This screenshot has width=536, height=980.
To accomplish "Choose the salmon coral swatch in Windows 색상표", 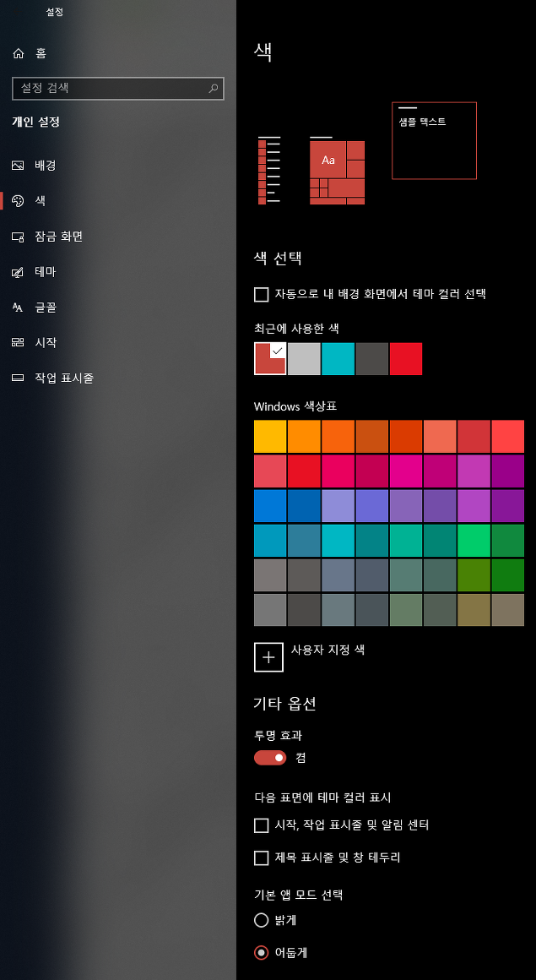I will click(x=440, y=436).
